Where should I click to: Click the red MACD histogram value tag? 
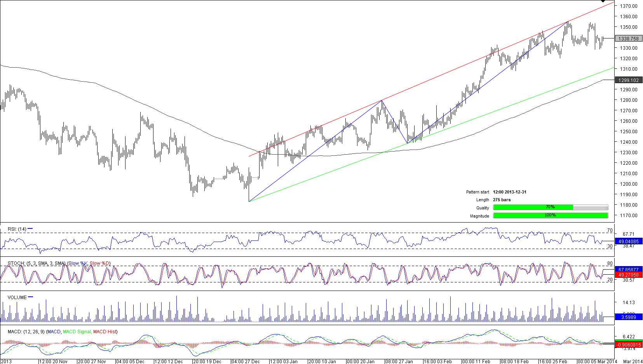click(628, 345)
